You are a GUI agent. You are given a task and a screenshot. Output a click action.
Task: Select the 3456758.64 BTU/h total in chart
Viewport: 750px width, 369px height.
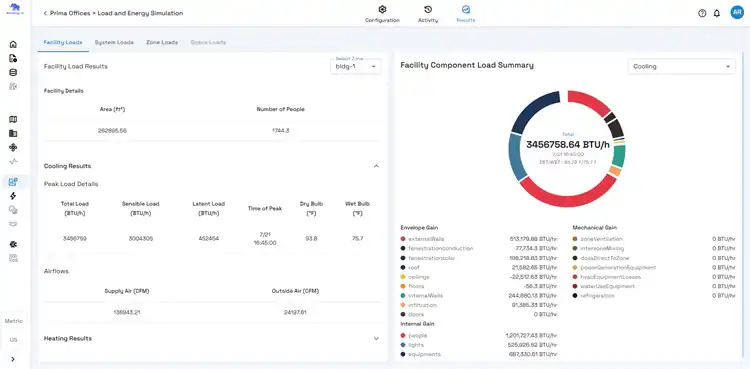point(568,145)
